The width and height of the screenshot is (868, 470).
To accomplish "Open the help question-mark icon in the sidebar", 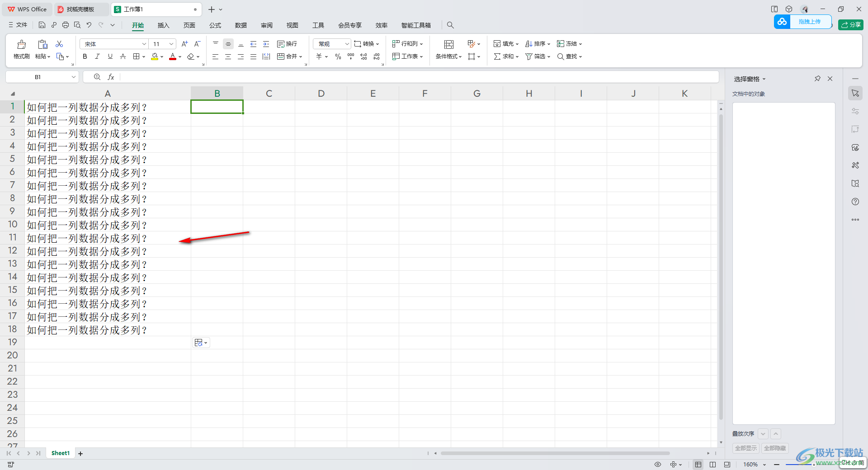I will tap(855, 202).
